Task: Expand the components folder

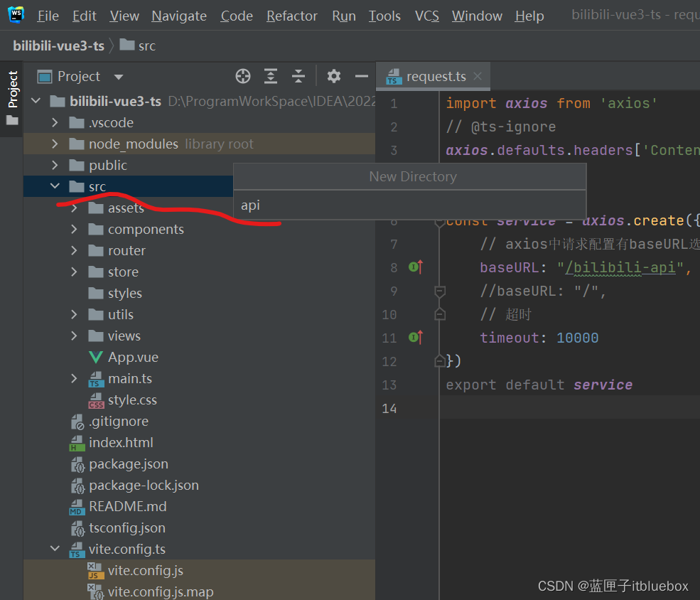Action: [x=74, y=229]
